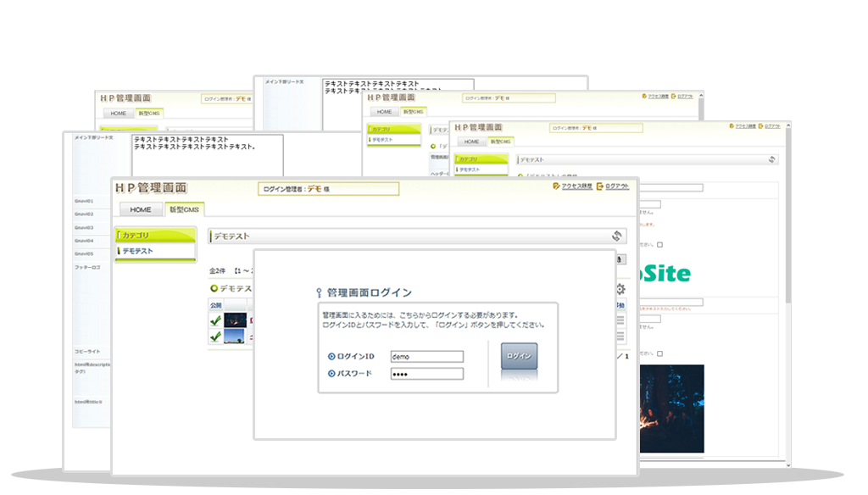Click Gnavi01 label in left window
The width and height of the screenshot is (868, 495).
(x=84, y=201)
